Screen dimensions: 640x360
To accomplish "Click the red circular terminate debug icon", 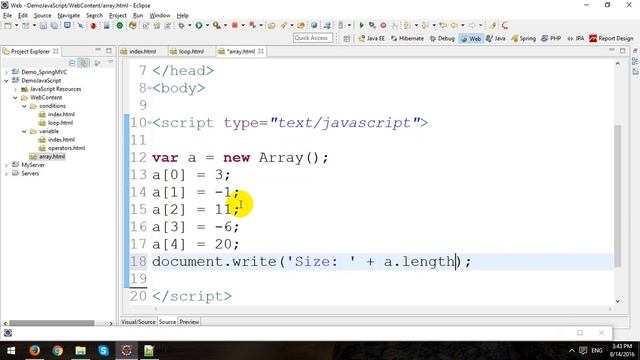I will (x=383, y=25).
